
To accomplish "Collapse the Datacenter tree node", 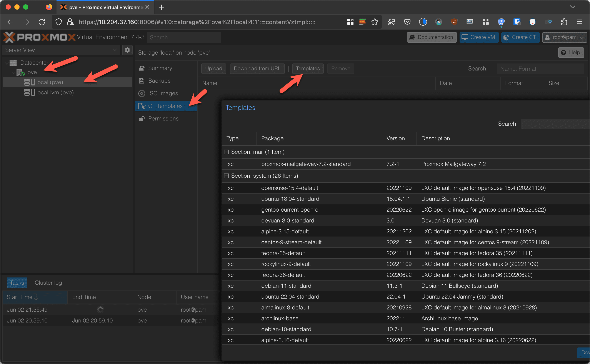I will [6, 63].
